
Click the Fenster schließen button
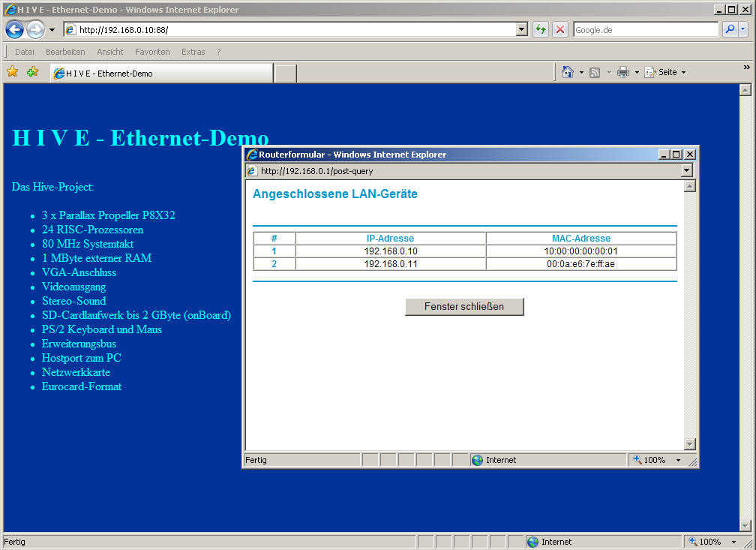(464, 306)
